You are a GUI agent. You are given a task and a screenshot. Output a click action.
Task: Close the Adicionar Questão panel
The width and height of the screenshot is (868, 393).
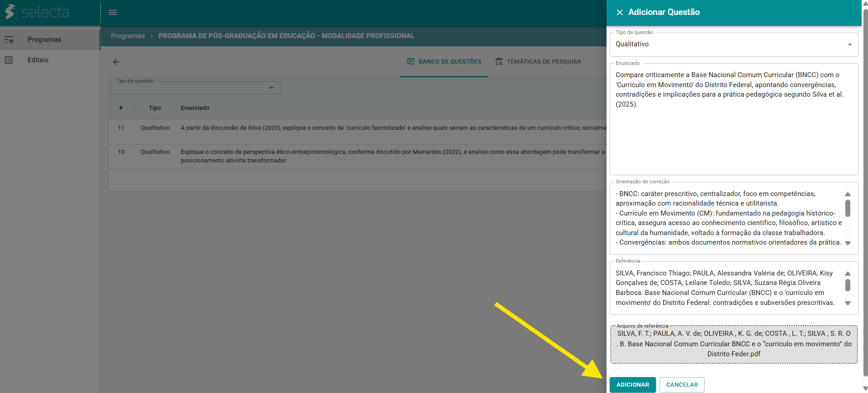tap(620, 12)
